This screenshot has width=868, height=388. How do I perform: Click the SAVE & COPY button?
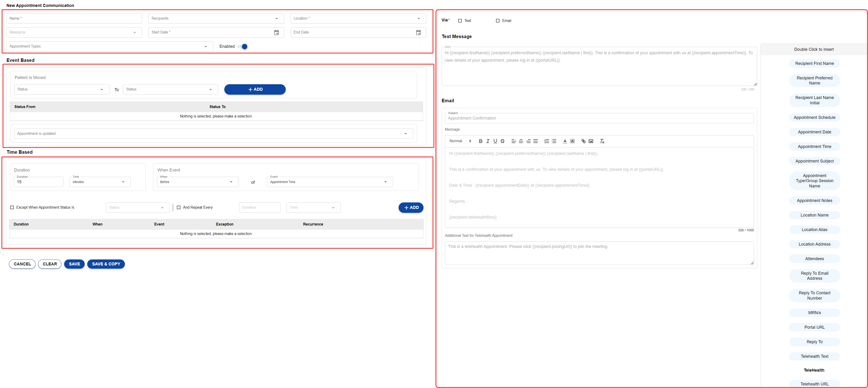point(106,264)
